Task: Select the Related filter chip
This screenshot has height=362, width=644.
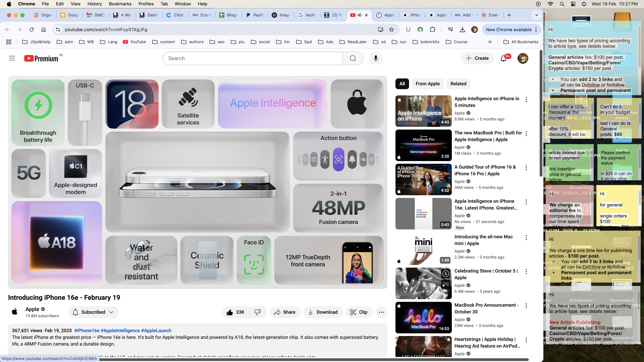Action: coord(458,84)
